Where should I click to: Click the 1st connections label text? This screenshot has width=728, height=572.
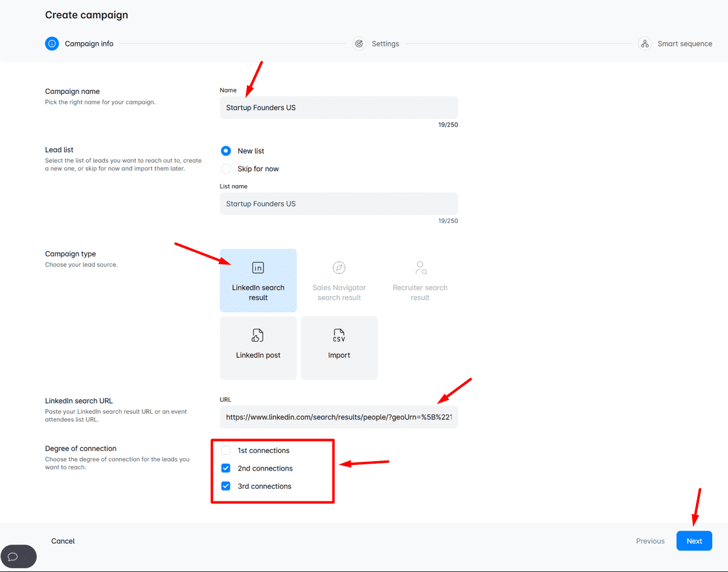(263, 450)
